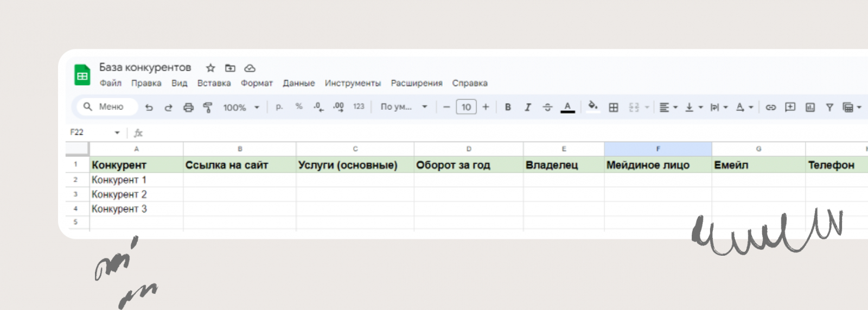This screenshot has width=868, height=310.
Task: Select column A header
Action: tap(136, 149)
